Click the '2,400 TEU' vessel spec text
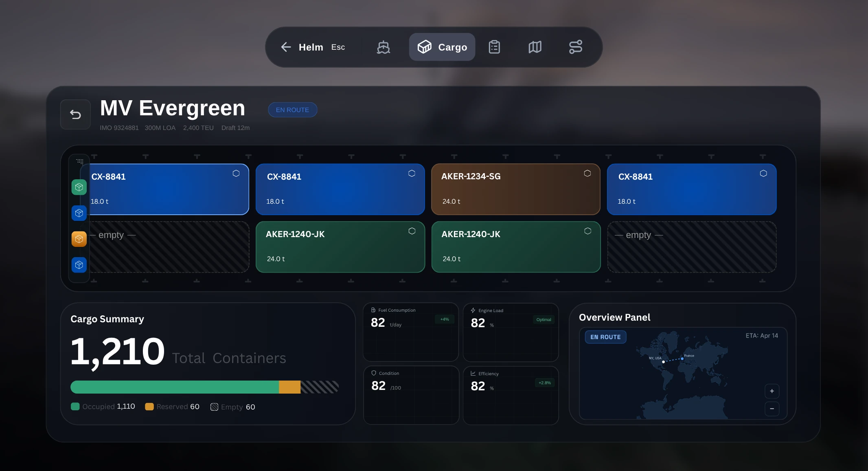The width and height of the screenshot is (868, 471). tap(198, 128)
